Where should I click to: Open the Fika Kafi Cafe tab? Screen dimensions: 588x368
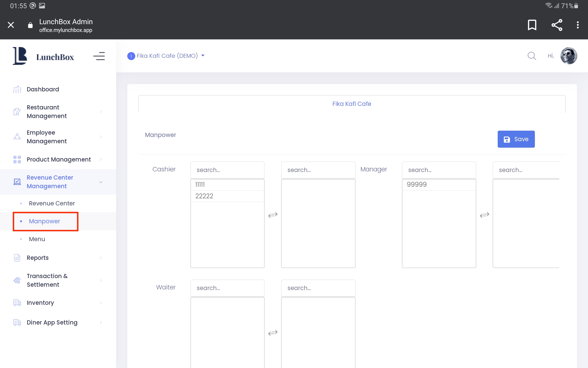(x=352, y=104)
